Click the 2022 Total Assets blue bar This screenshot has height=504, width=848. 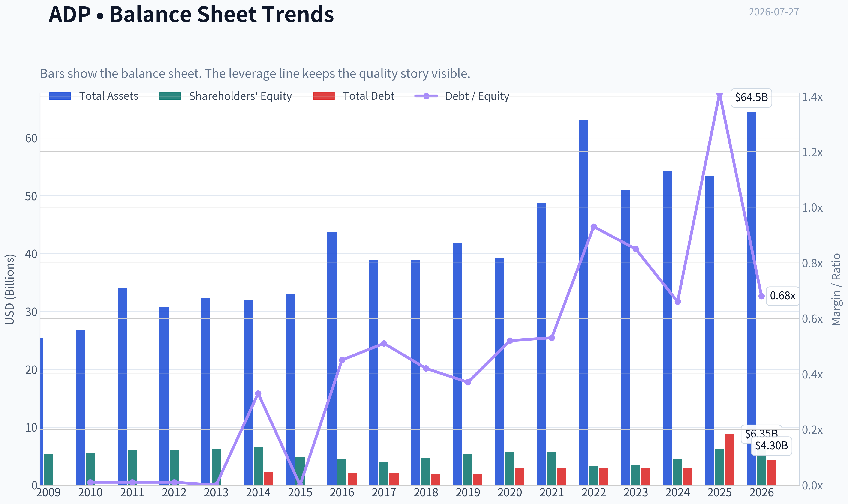click(583, 303)
